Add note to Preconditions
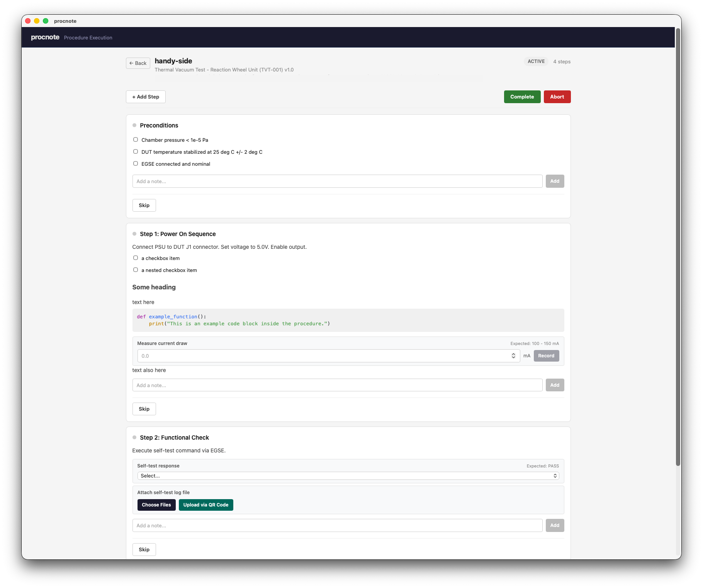This screenshot has width=703, height=588. tap(555, 181)
